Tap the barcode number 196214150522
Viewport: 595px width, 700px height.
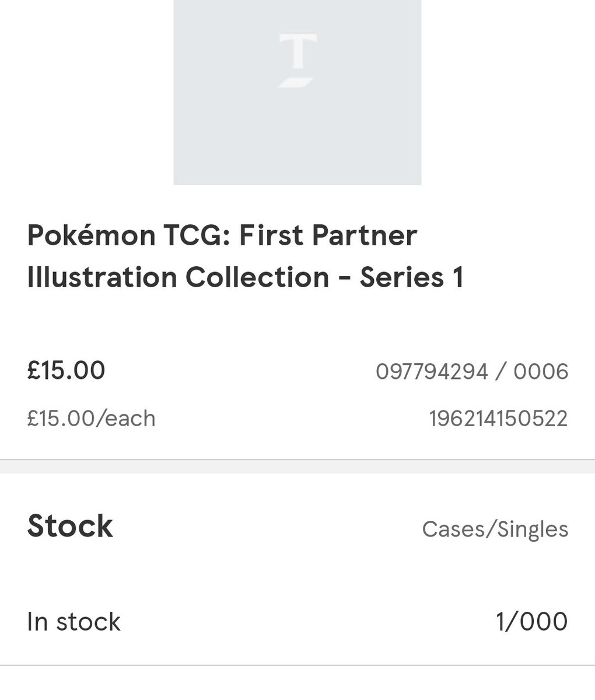(x=498, y=419)
